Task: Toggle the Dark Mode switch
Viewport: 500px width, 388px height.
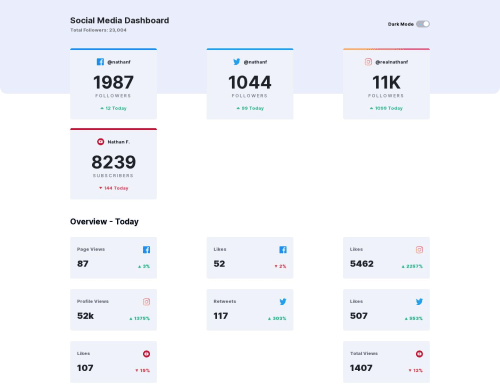Action: pyautogui.click(x=423, y=24)
